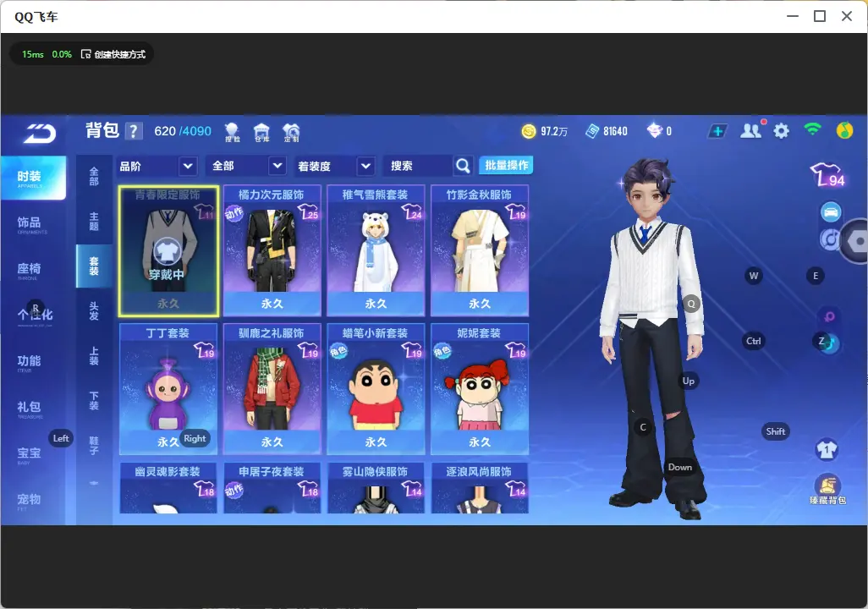
Task: Select the 申屠子夜套装 outfit card
Action: 272,488
